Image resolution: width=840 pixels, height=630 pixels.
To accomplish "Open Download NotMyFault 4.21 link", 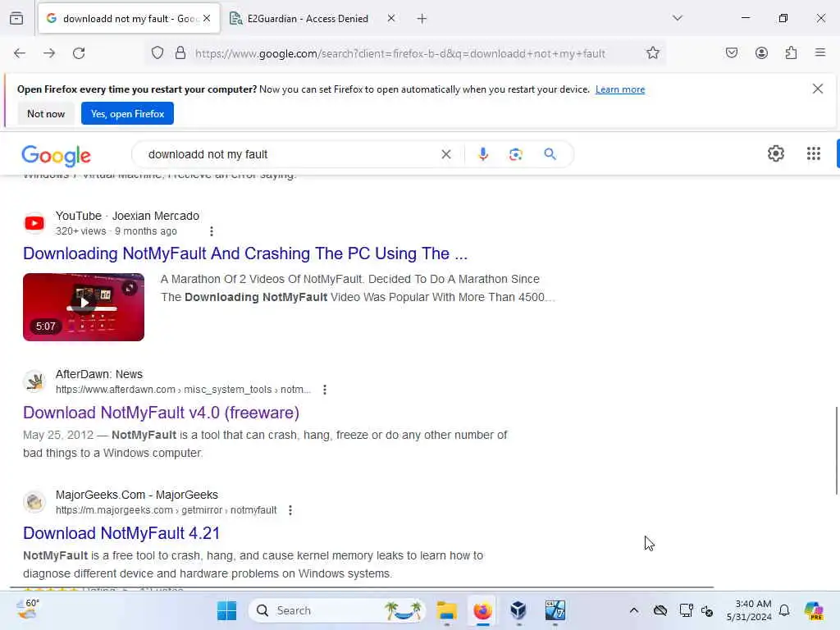I will [x=121, y=533].
